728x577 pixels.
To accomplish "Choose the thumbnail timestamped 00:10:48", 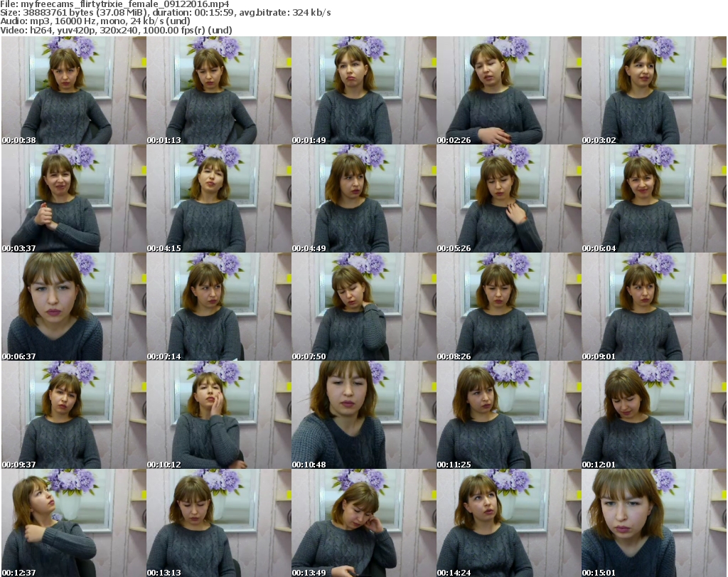I will click(x=363, y=415).
